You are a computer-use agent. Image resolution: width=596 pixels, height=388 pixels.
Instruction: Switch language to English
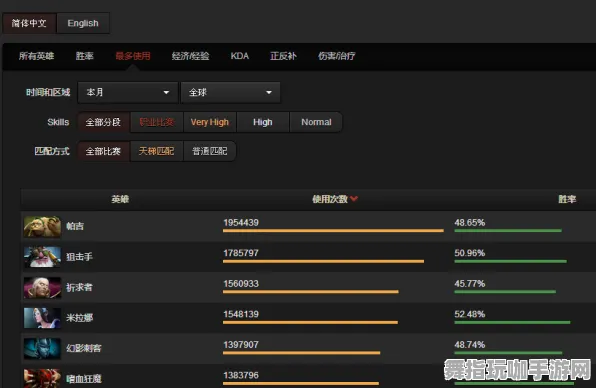83,23
